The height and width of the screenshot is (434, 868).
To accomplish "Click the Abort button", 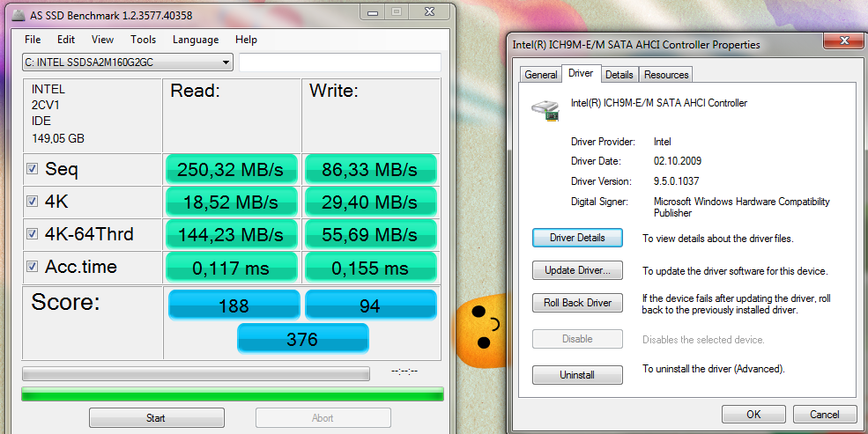I will [323, 418].
